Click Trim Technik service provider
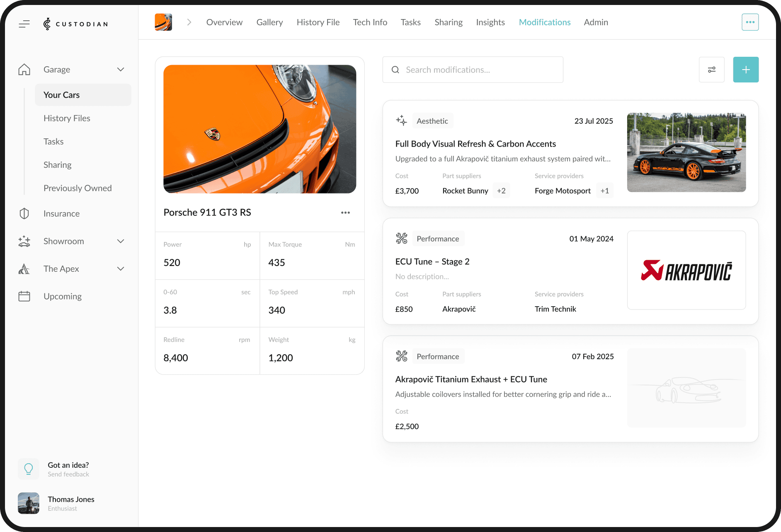781x532 pixels. point(555,309)
